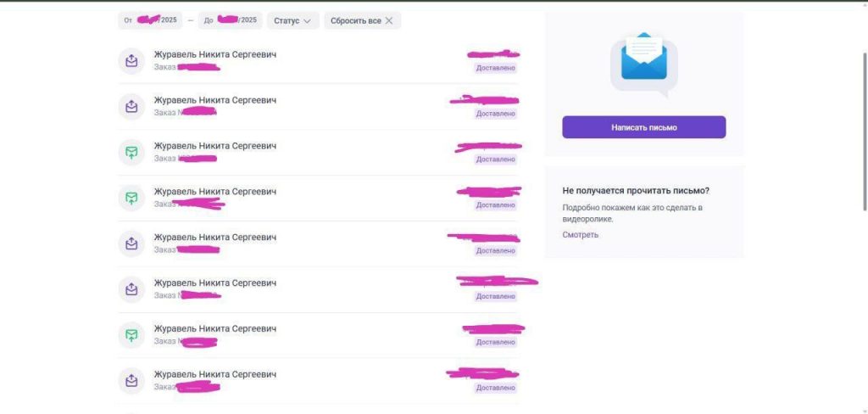Click the seventh row's green envelope icon
868x414 pixels.
pos(131,335)
